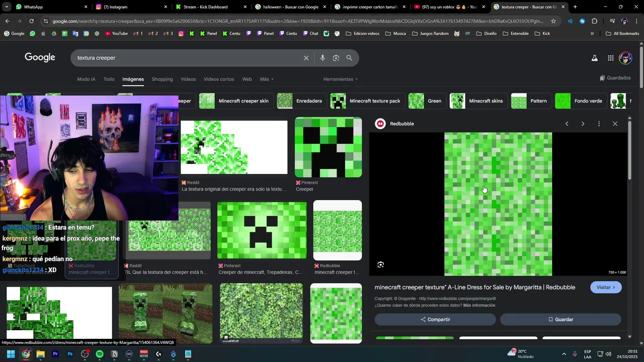Click the browser address bar URL
This screenshot has width=644, height=362.
pyautogui.click(x=297, y=21)
